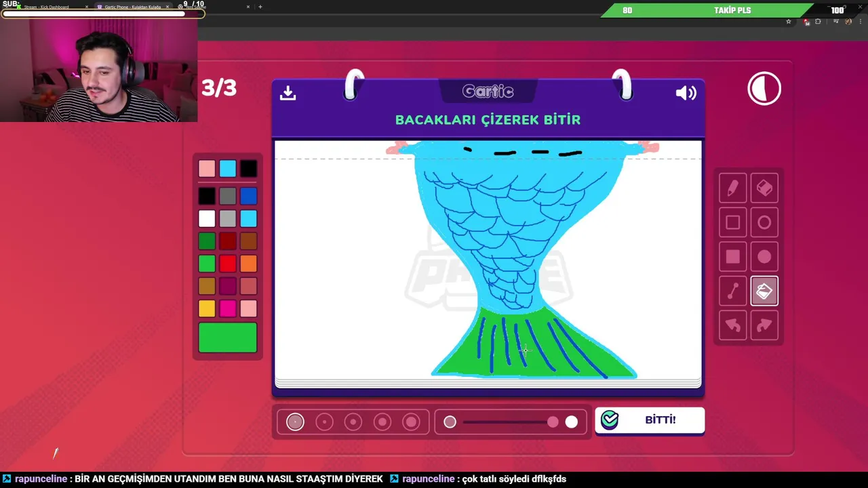Viewport: 868px width, 488px height.
Task: Click the TAKİP PLS goal bar
Action: [732, 10]
